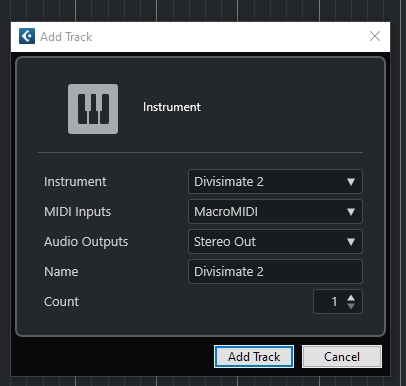Screen dimensions: 406x386
Task: Open the Audio Outputs Stereo Out dropdown
Action: point(275,242)
